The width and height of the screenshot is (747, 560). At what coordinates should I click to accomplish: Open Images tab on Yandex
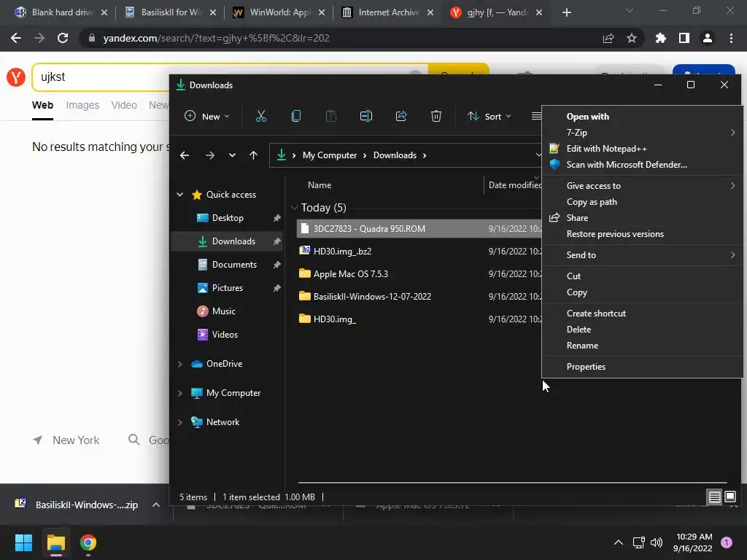[x=82, y=105]
